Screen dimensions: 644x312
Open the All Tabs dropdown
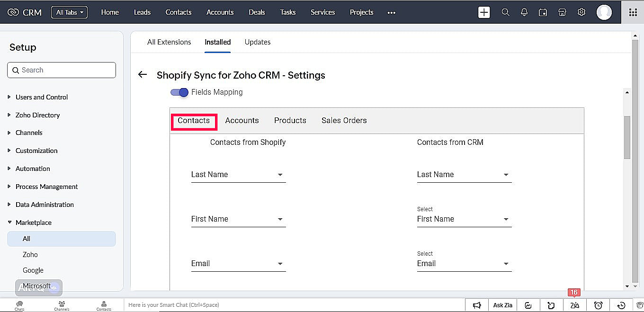coord(69,12)
